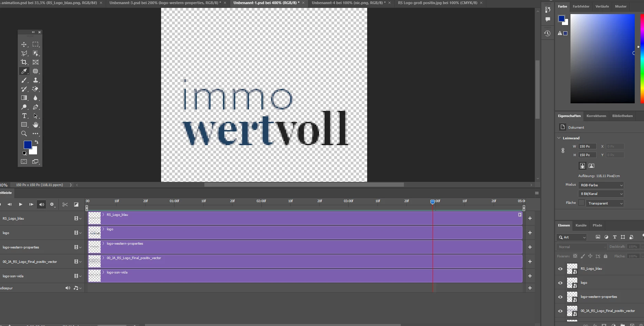Select the Hand tool
The height and width of the screenshot is (326, 644).
35,125
